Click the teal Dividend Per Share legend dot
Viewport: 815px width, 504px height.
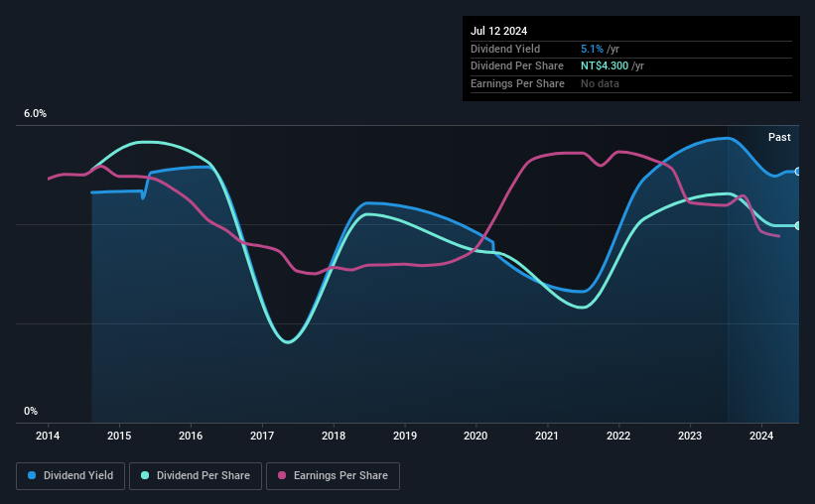(x=145, y=475)
